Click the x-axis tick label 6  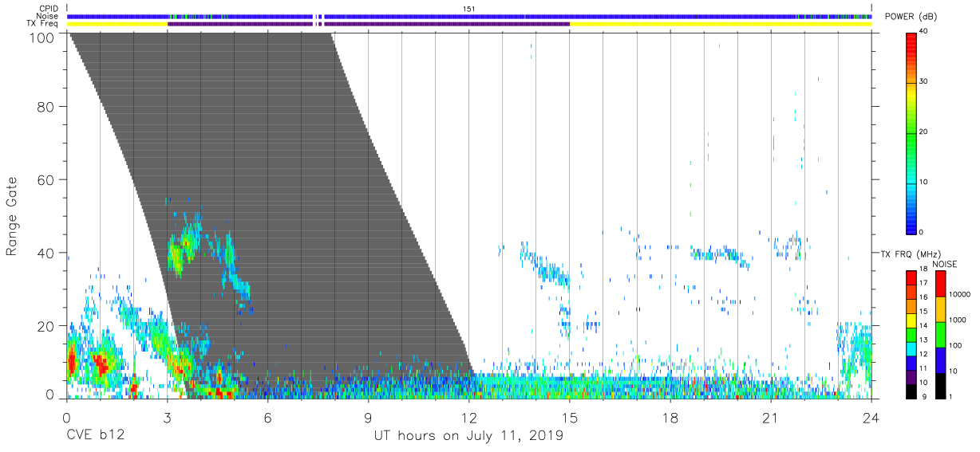pyautogui.click(x=267, y=419)
